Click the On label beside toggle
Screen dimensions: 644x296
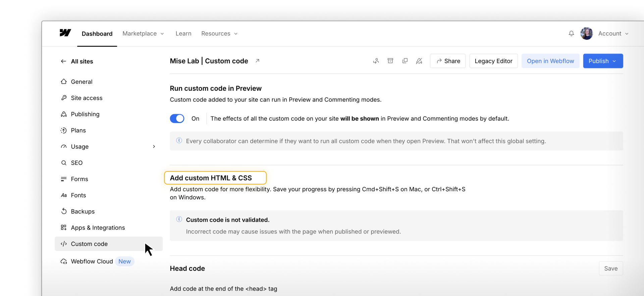coord(195,119)
